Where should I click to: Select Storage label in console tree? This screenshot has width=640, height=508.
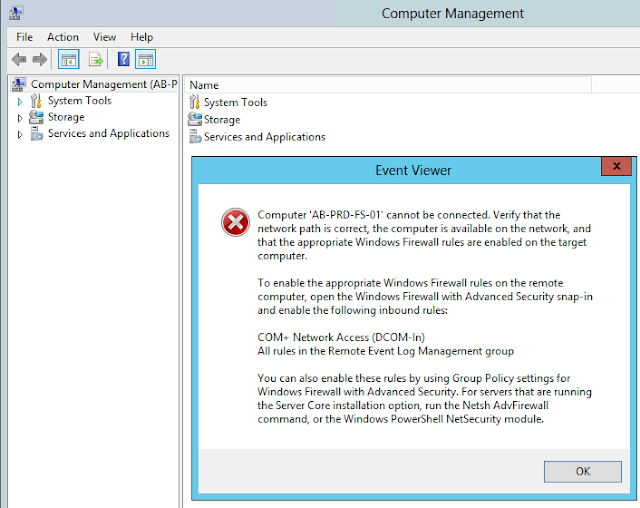click(66, 117)
